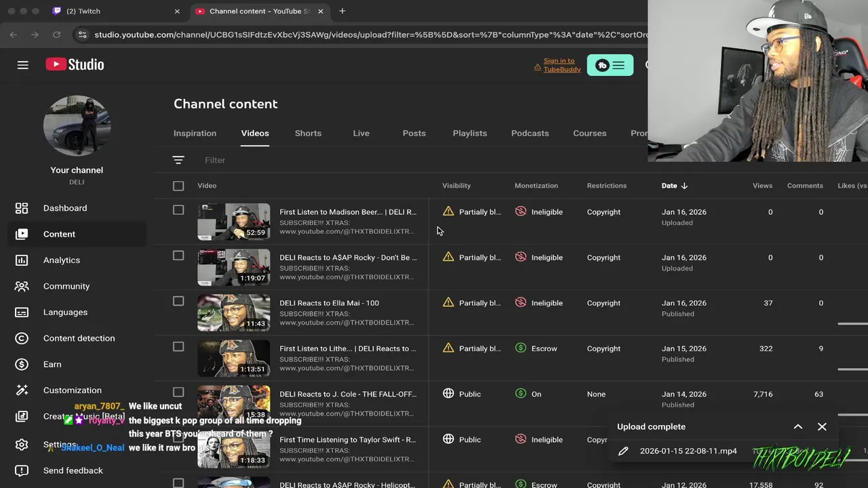
Task: Click the Send feedback icon
Action: pyautogui.click(x=22, y=470)
